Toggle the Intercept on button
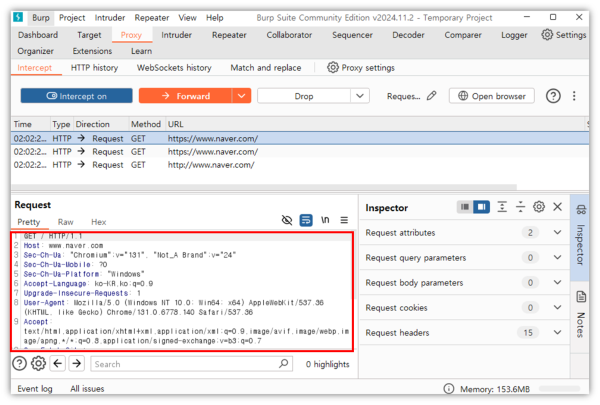The height and width of the screenshot is (405, 600). (77, 96)
